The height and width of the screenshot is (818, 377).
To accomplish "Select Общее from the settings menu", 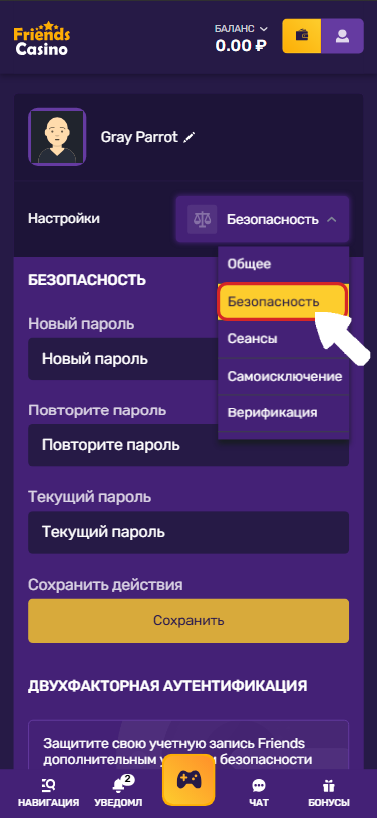I will [284, 264].
